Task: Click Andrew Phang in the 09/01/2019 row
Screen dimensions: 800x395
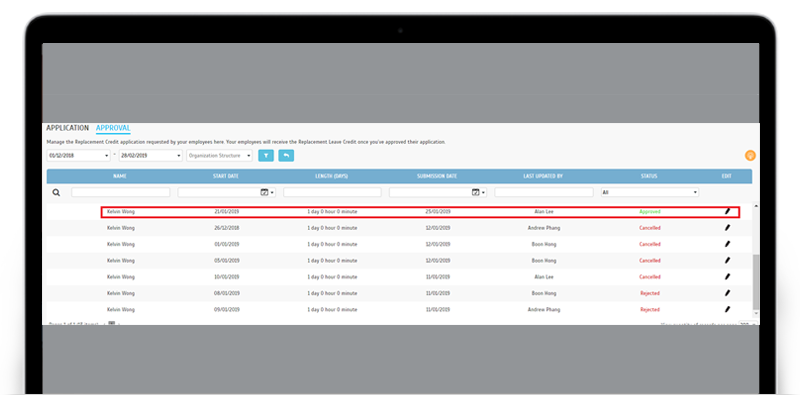Action: [x=544, y=310]
